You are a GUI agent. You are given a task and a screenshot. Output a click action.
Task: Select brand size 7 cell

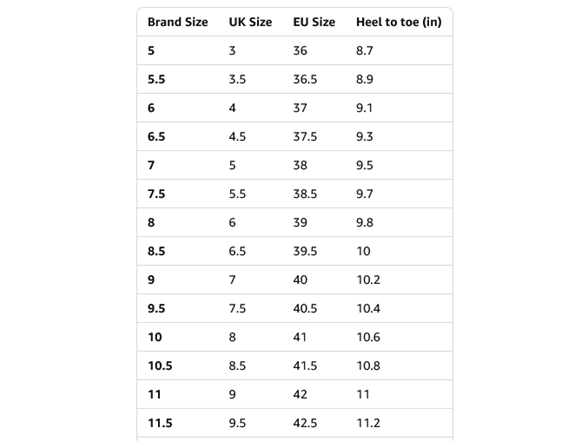[x=151, y=165]
